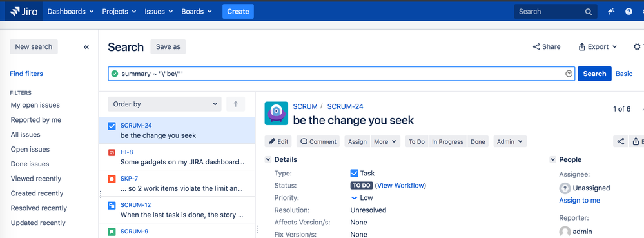Open the Export dropdown

pos(598,47)
